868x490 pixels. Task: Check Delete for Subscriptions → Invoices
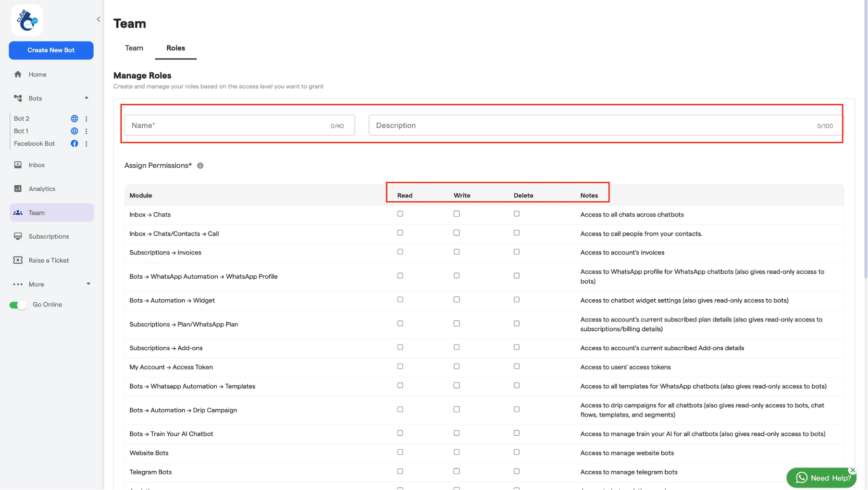click(x=517, y=252)
